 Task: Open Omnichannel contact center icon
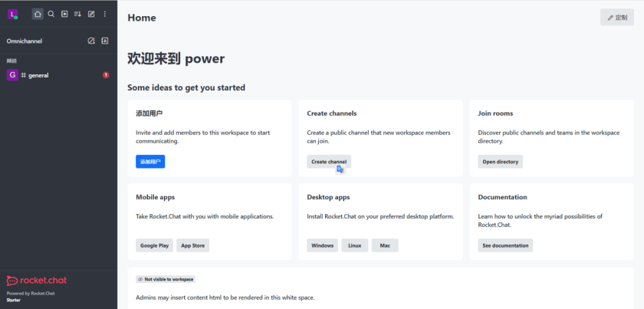pos(105,41)
